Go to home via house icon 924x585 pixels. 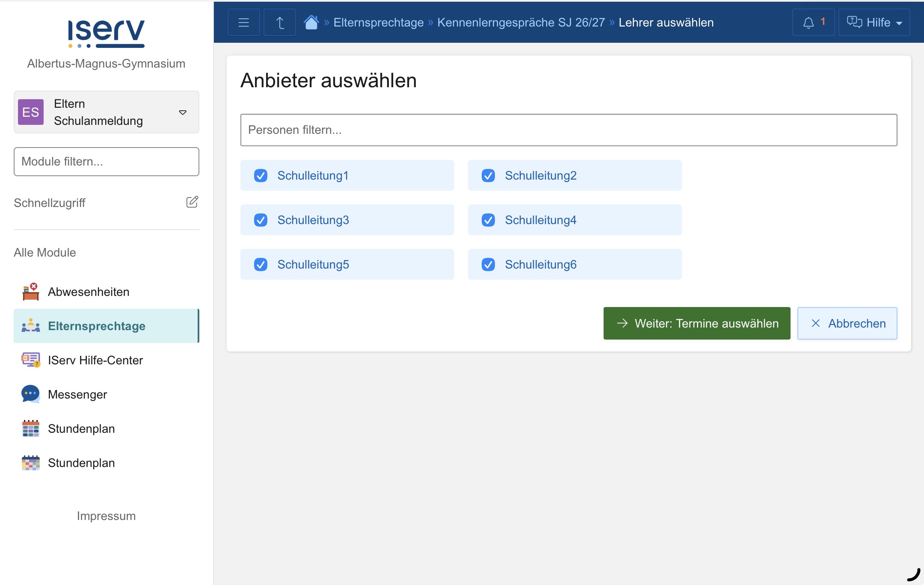[311, 22]
